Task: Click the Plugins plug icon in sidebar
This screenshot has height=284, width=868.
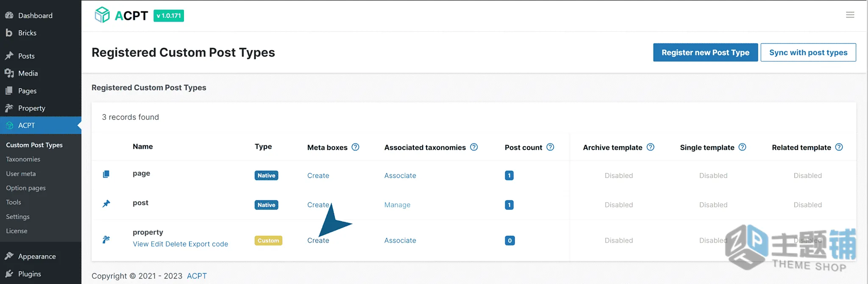Action: click(x=9, y=273)
